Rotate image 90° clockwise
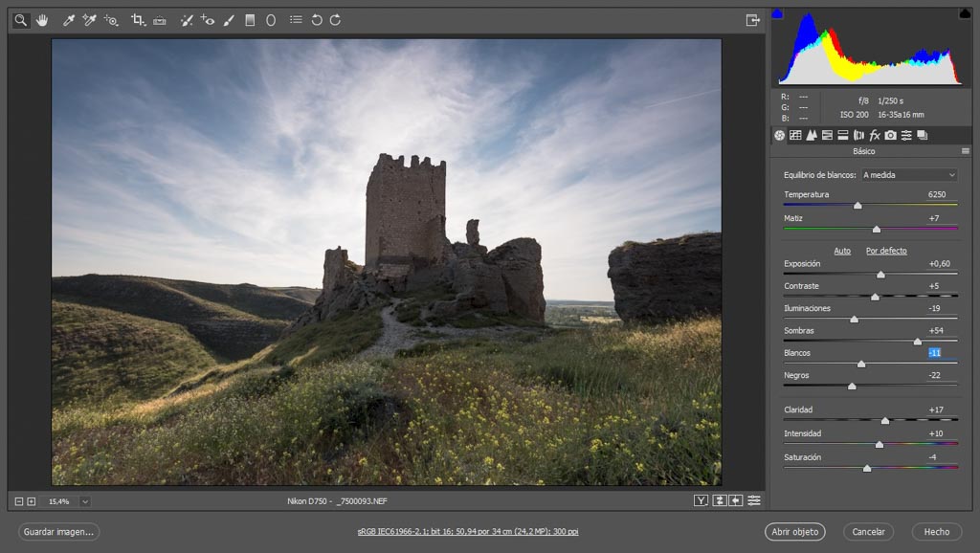 coord(335,20)
